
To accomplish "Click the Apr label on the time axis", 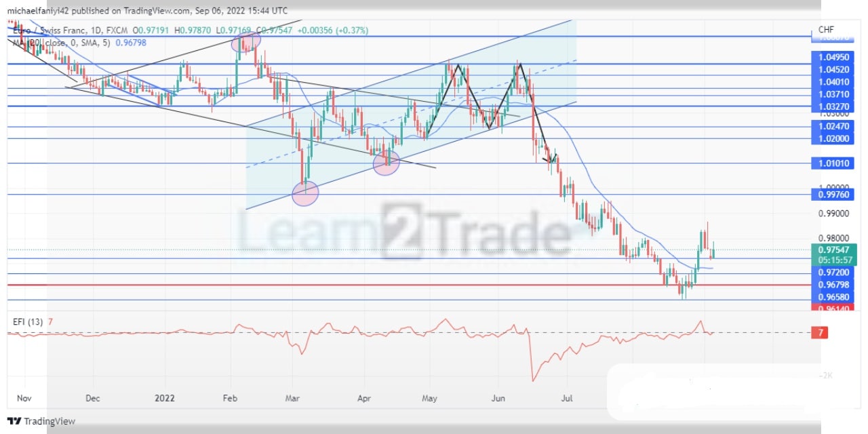I will tap(365, 398).
